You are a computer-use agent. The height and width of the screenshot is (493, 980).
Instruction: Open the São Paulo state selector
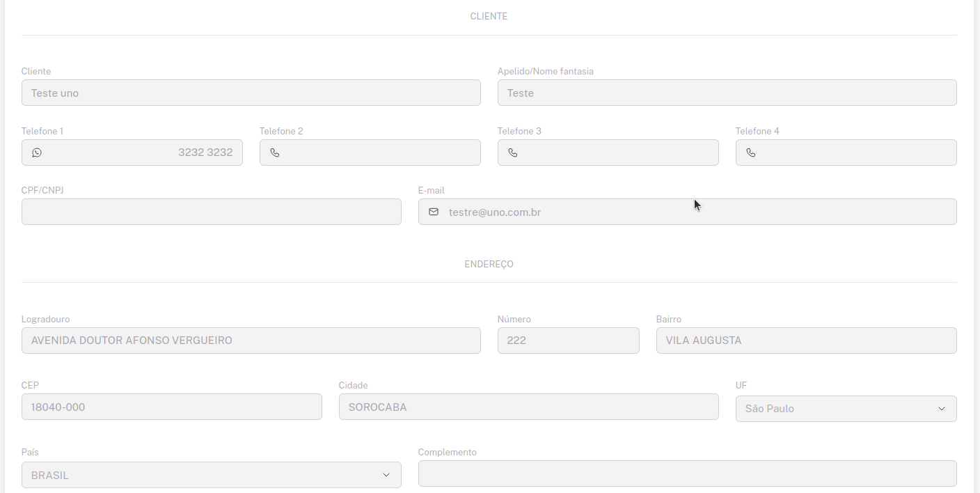click(x=835, y=409)
